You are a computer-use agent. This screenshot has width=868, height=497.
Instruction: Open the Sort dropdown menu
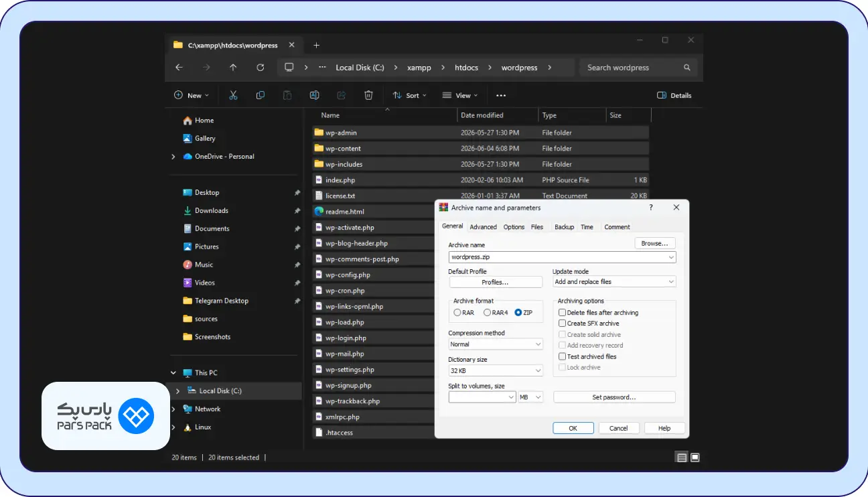409,95
